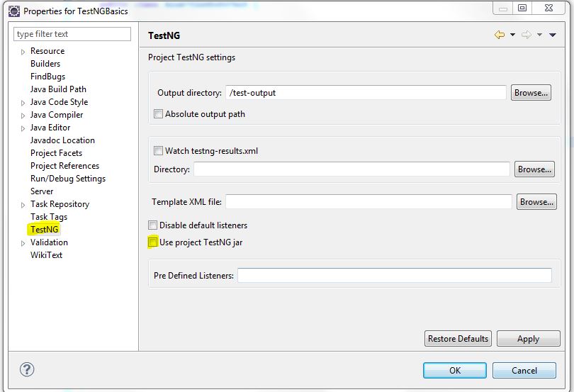Enable Use project TestNG jar
Viewport: 574px width, 392px height.
point(152,242)
